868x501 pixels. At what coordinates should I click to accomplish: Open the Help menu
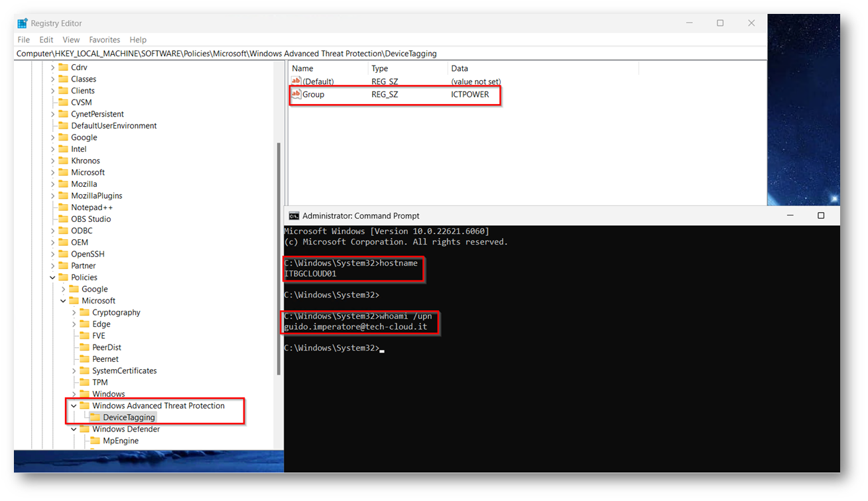coord(138,40)
